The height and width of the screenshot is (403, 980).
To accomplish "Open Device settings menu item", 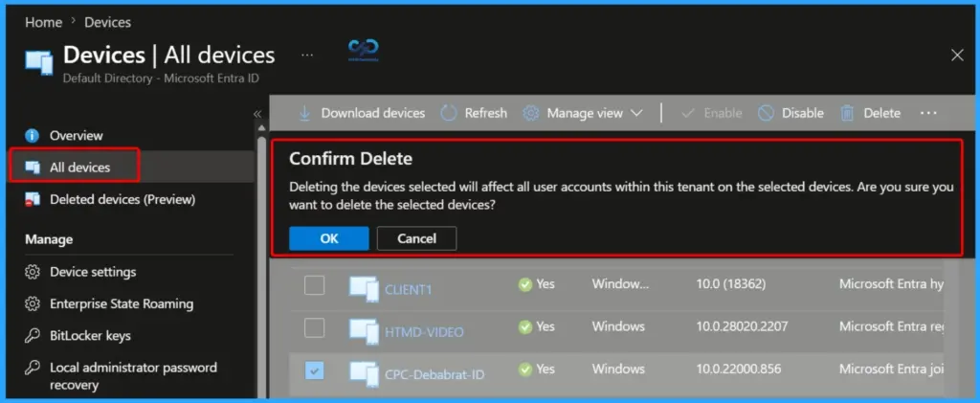I will click(x=93, y=272).
